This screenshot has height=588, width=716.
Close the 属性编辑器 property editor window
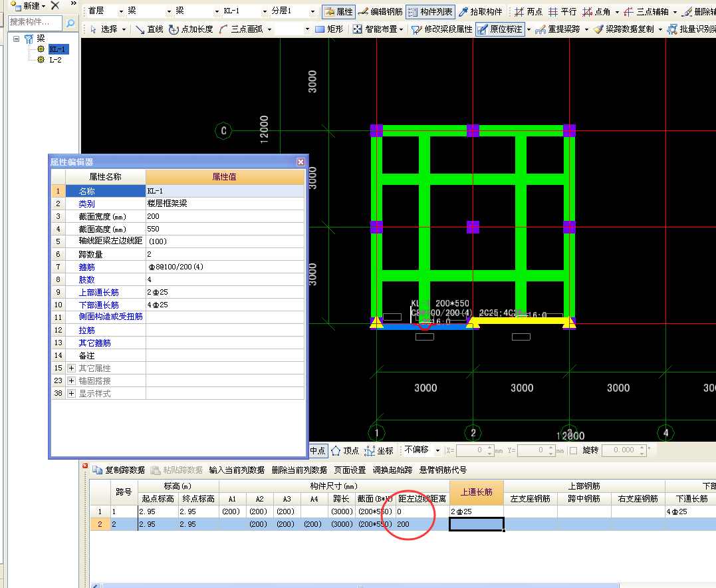pos(300,162)
